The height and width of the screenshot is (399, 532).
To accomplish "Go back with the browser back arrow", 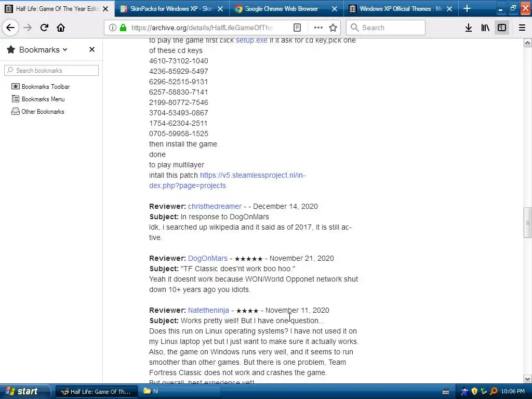I will (10, 28).
